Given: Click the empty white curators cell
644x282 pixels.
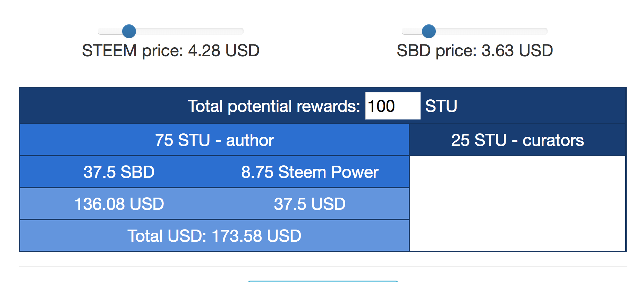Looking at the screenshot, I should pos(517,204).
